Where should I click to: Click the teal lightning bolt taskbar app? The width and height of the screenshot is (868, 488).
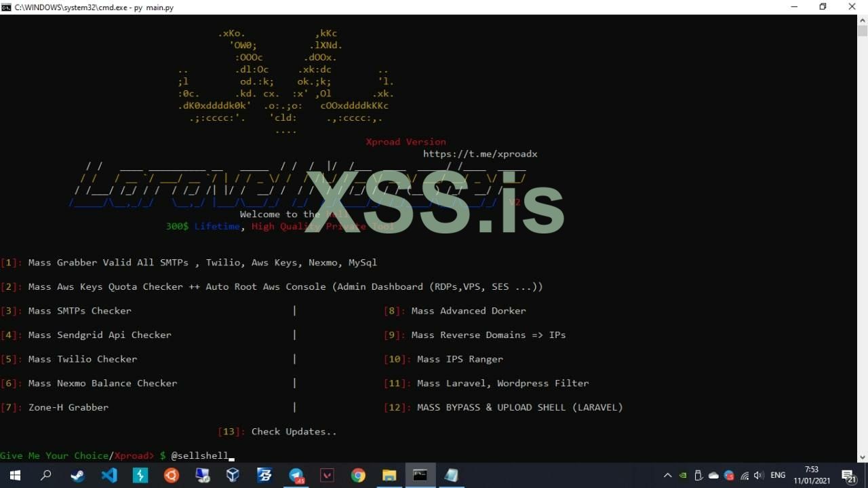(140, 475)
